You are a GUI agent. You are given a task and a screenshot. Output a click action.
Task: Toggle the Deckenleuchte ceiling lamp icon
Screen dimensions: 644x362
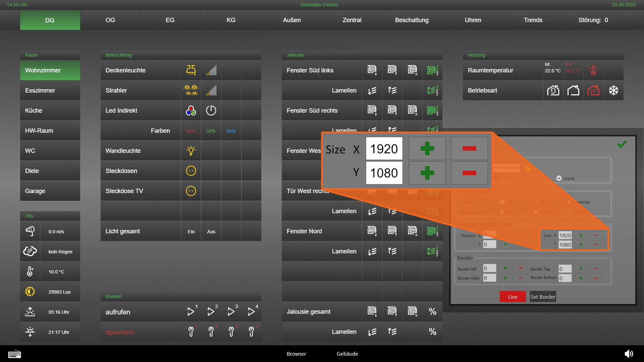[191, 70]
